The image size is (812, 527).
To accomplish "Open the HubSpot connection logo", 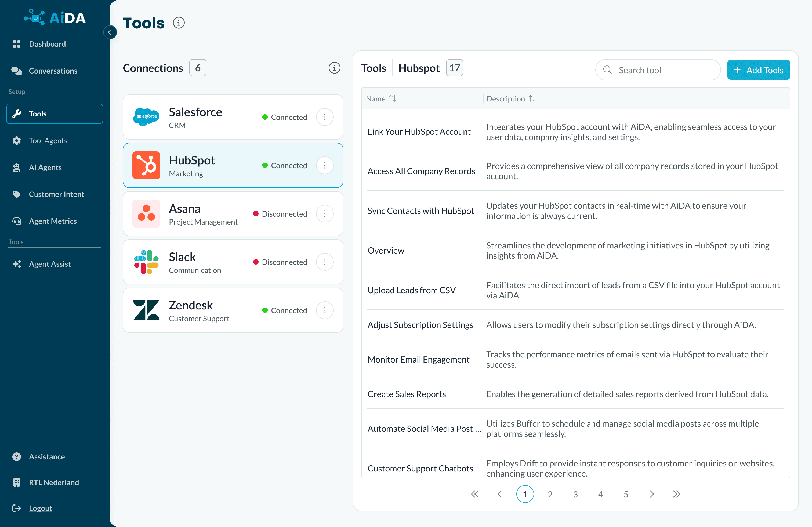I will pyautogui.click(x=146, y=165).
